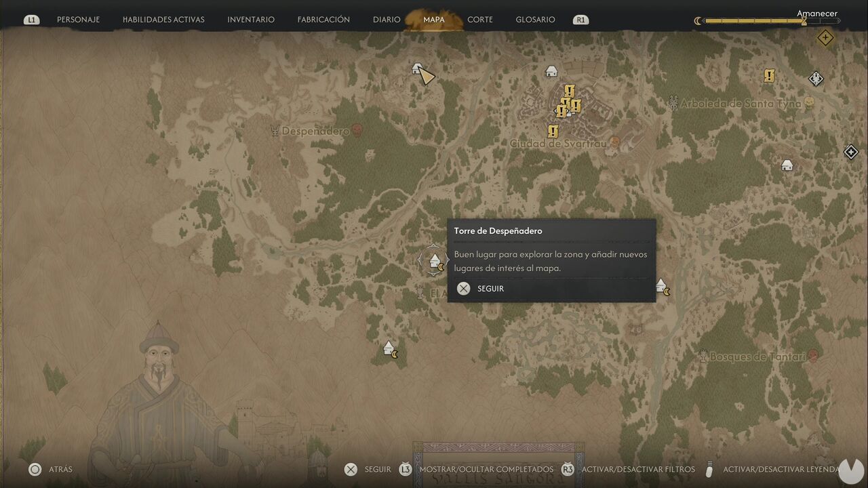Go to Fabricación tab
This screenshot has height=488, width=868.
click(323, 20)
